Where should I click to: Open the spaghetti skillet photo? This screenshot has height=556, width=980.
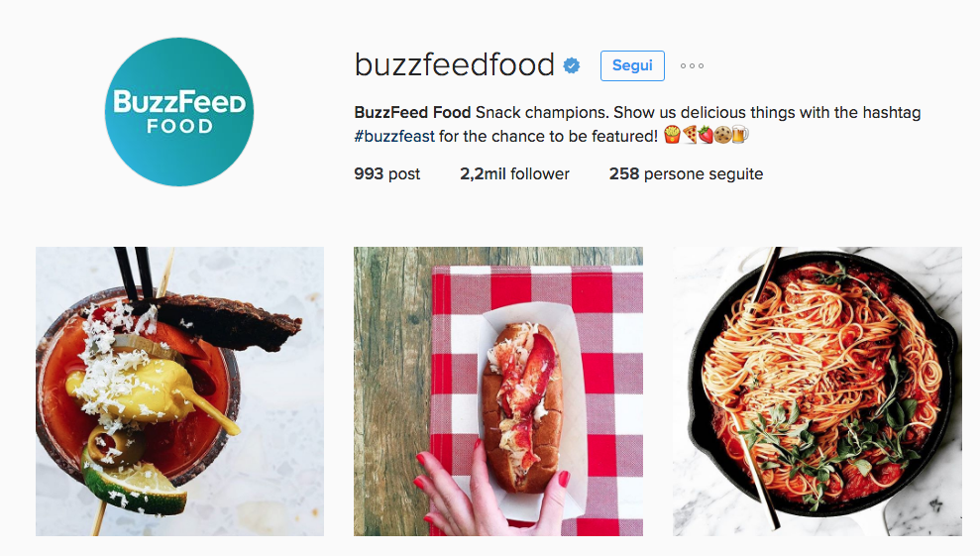pyautogui.click(x=817, y=391)
